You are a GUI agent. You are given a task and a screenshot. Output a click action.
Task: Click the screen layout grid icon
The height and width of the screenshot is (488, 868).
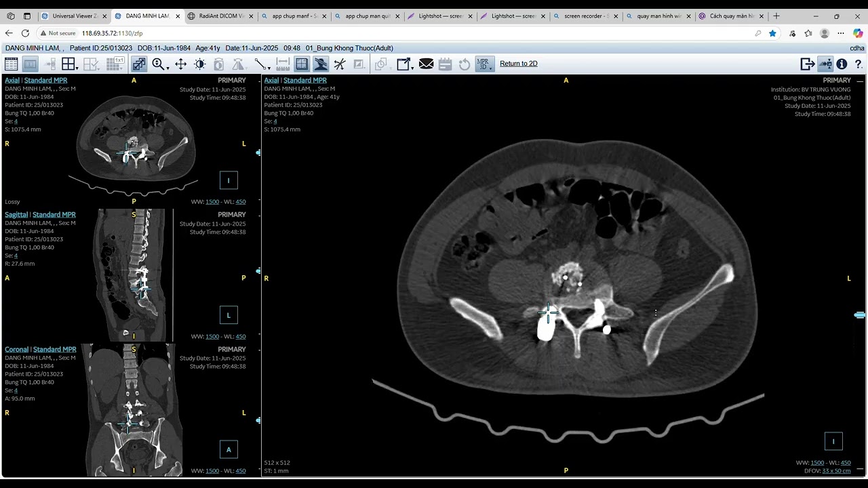pos(68,64)
